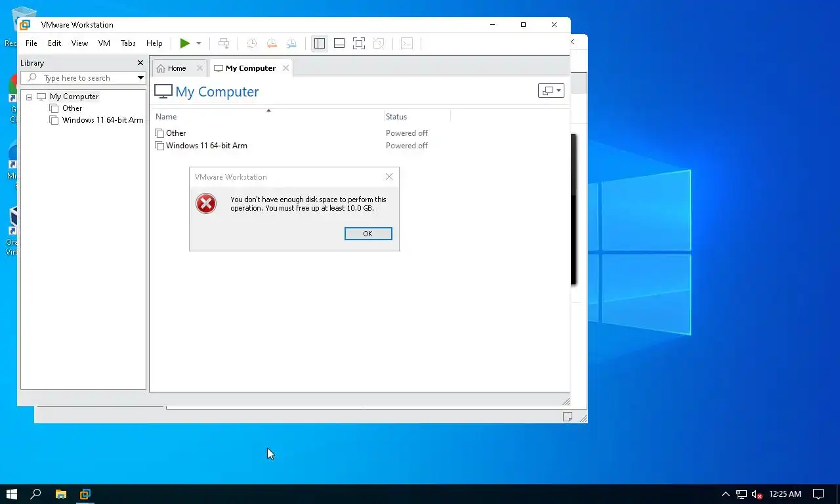The width and height of the screenshot is (840, 504).
Task: Click the large My Computer monitor icon heading
Action: pos(163,92)
